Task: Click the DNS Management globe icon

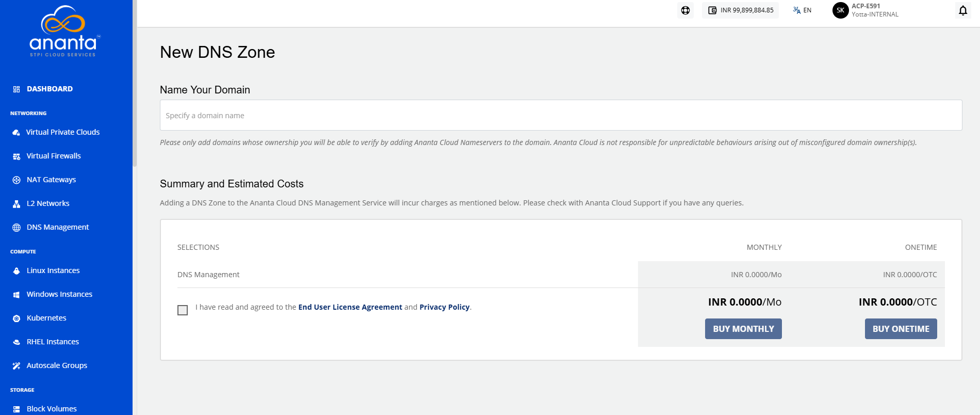Action: [17, 228]
